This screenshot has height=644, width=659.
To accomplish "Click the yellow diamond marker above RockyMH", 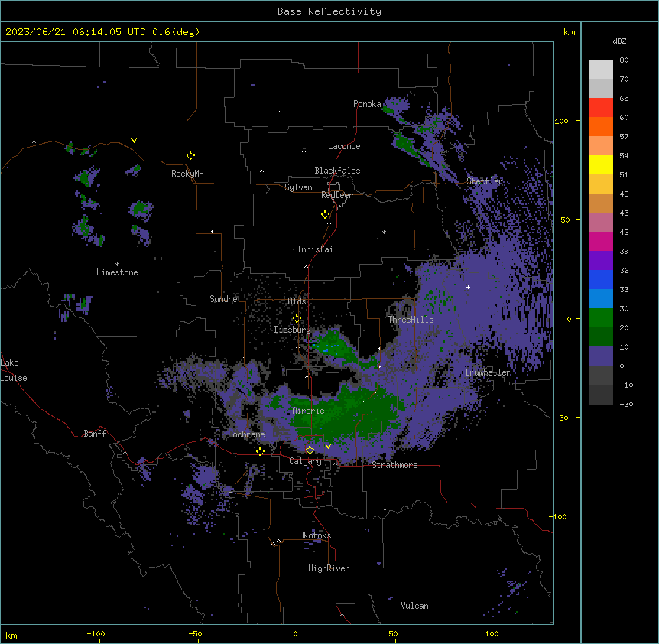I will click(191, 156).
